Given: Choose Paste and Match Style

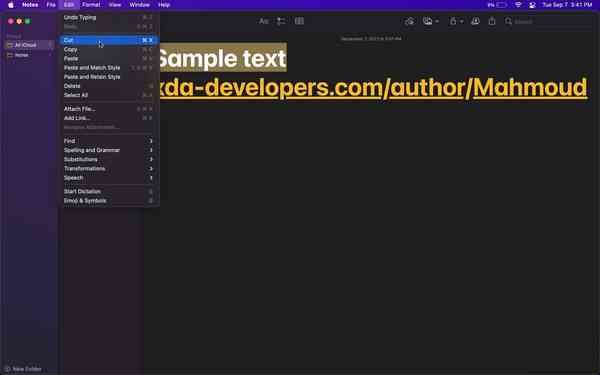Looking at the screenshot, I should click(109, 68).
